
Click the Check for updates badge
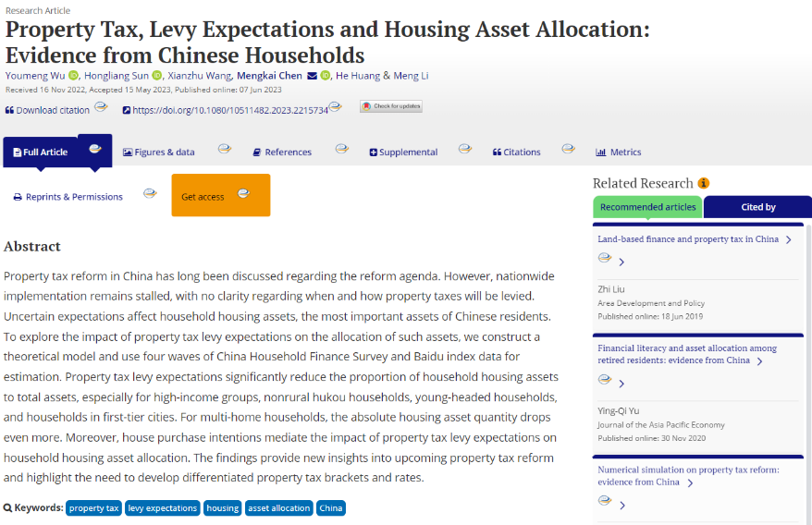pos(390,107)
